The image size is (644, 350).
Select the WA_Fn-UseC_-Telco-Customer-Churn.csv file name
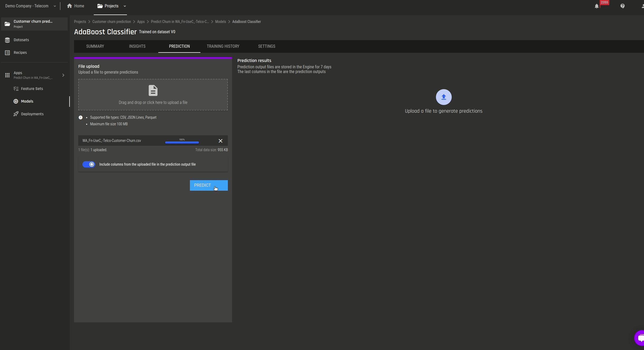click(112, 141)
